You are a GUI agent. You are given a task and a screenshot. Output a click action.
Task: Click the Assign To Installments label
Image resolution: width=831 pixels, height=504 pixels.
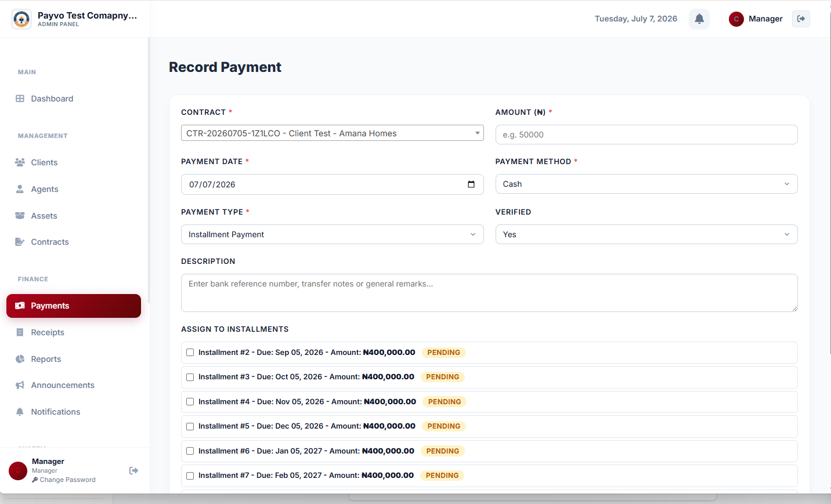point(235,329)
